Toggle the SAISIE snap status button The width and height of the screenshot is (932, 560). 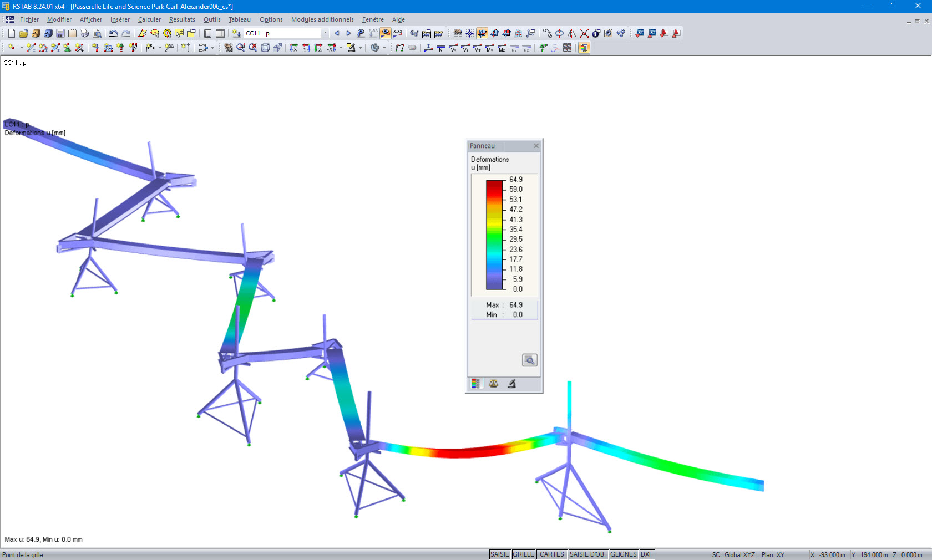pyautogui.click(x=500, y=554)
